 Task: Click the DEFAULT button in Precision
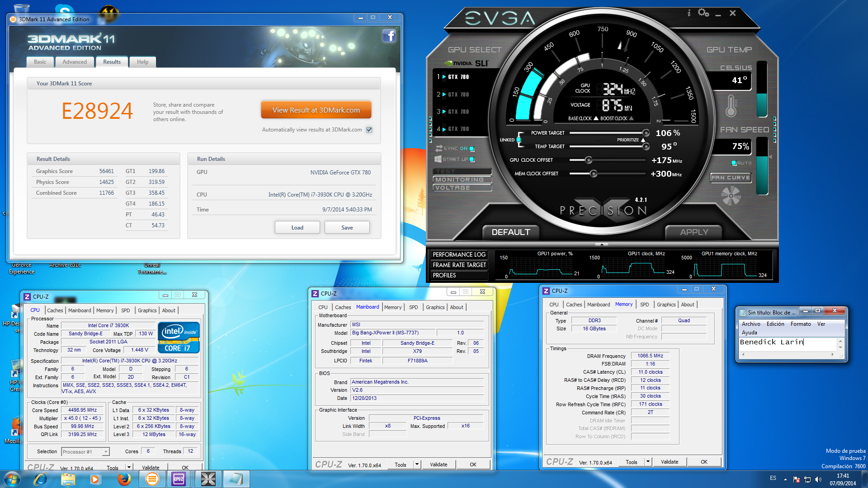click(511, 232)
